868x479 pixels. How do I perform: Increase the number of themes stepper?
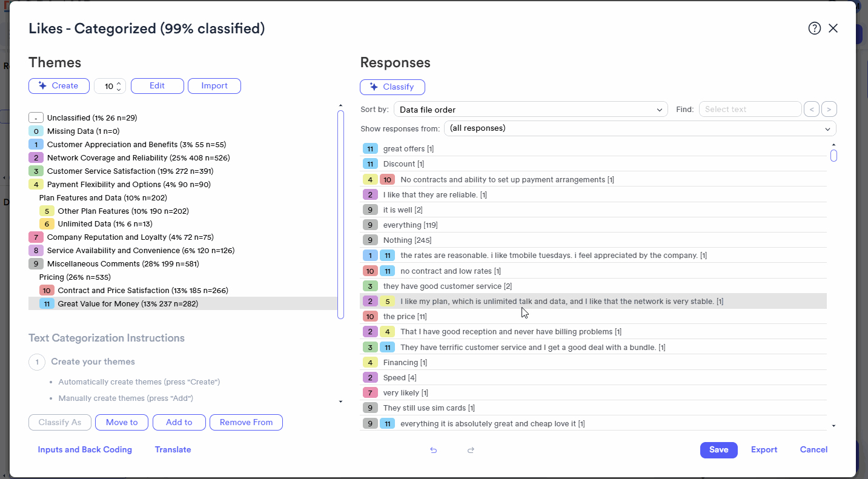point(119,83)
